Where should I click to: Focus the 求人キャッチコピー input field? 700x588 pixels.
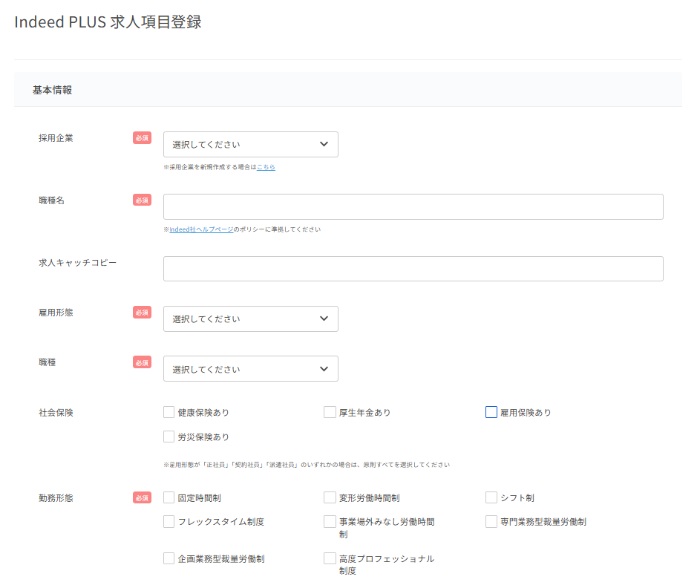click(413, 269)
